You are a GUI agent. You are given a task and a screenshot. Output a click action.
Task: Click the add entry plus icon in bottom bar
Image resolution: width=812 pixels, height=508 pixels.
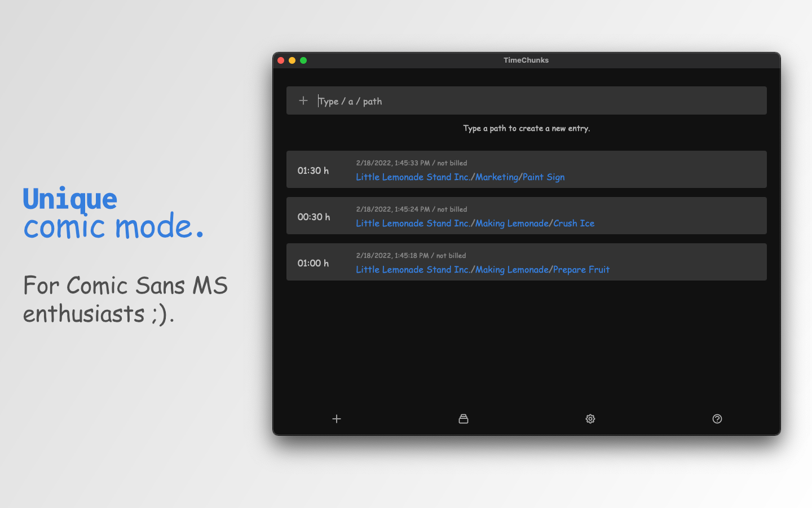coord(337,419)
